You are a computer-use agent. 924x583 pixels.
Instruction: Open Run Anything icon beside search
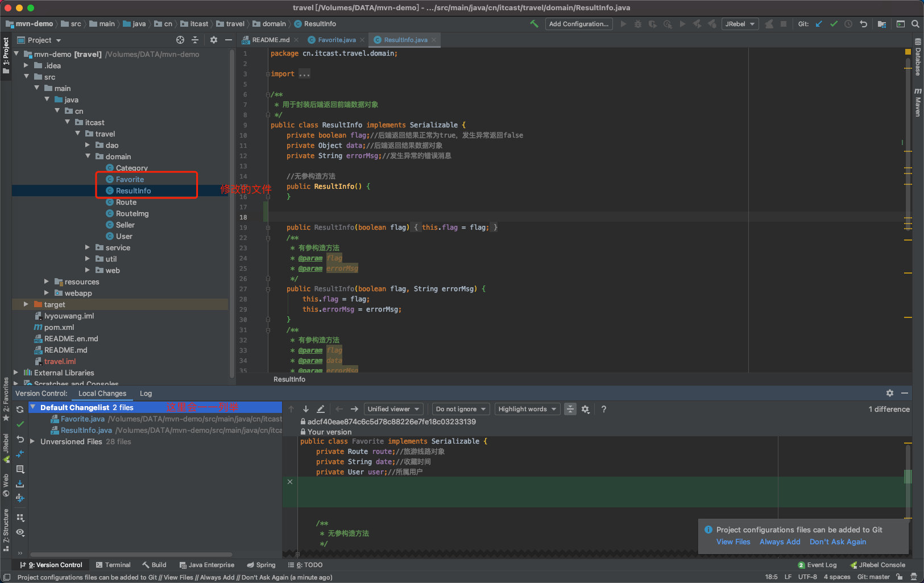pos(900,24)
